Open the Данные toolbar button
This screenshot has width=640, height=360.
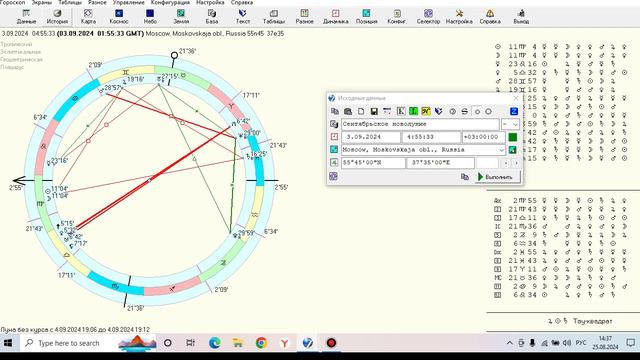[27, 17]
